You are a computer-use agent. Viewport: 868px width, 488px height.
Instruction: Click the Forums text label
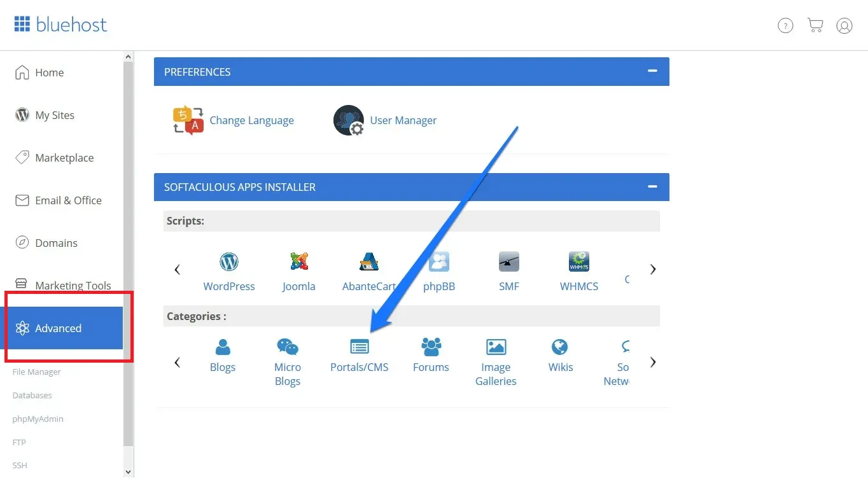coord(431,367)
